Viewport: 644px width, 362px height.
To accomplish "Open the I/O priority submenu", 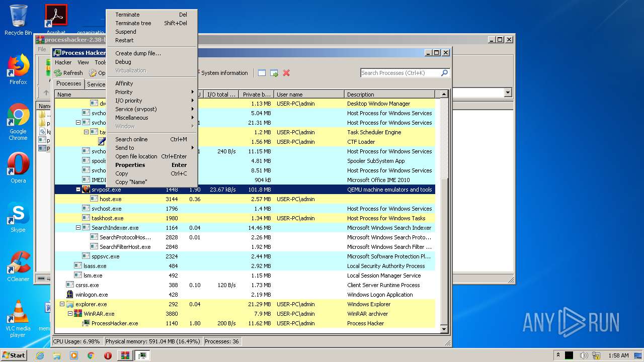I will 151,101.
